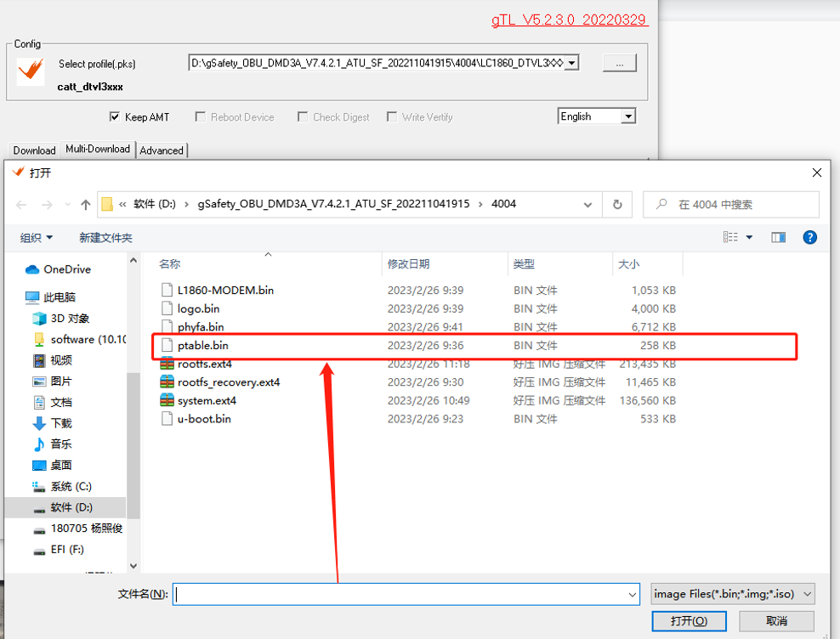Viewport: 840px width, 639px height.
Task: Select OneDrive in the navigation pane
Action: [x=66, y=269]
